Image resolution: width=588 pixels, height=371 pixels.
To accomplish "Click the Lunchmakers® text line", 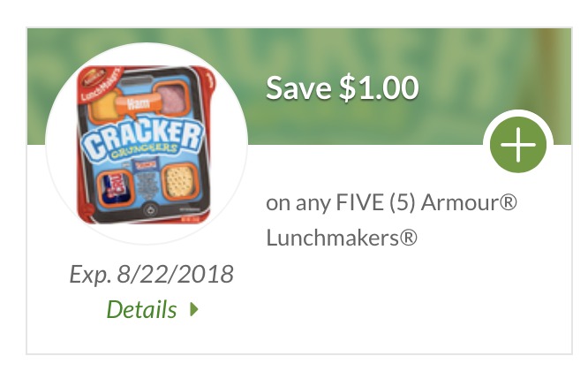I will coord(342,238).
